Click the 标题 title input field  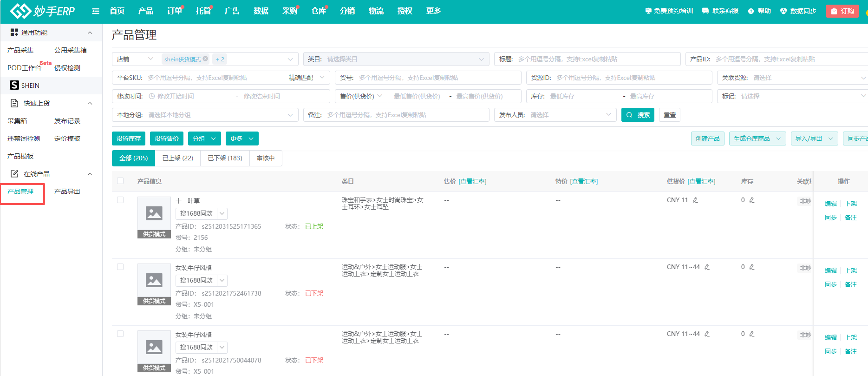pyautogui.click(x=597, y=59)
